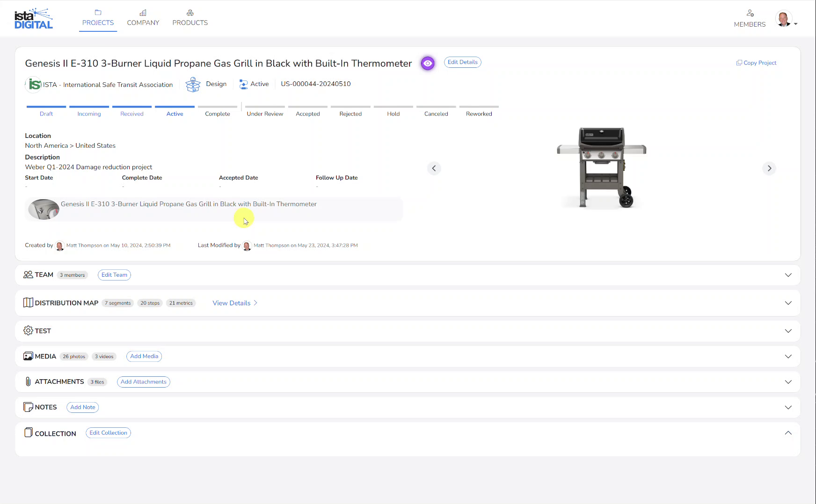Select the Reworked status step
The height and width of the screenshot is (504, 816).
(479, 111)
